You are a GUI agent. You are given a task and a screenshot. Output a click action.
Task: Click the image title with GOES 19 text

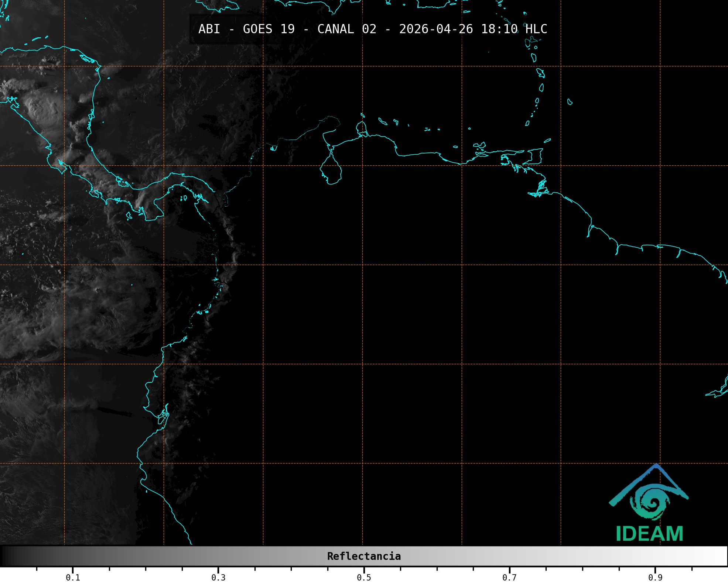269,29
